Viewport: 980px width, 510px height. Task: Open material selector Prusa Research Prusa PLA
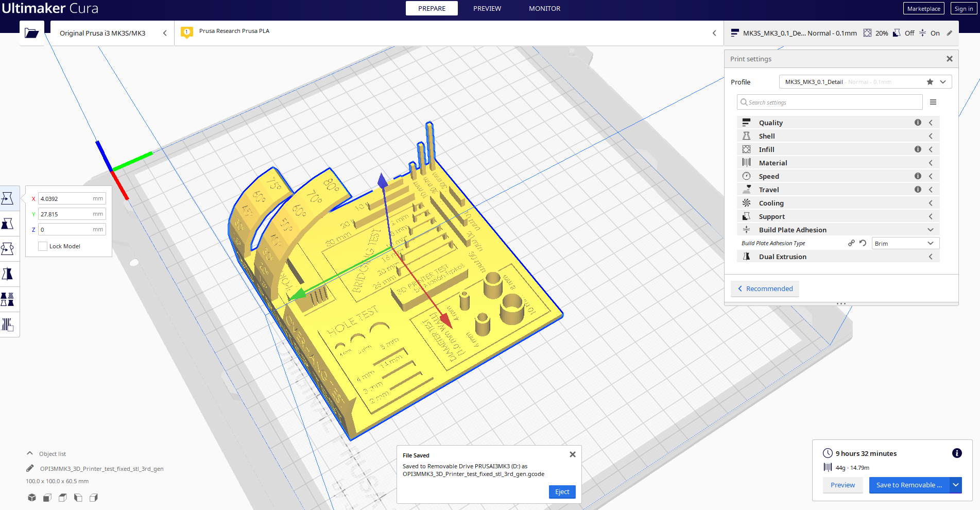(449, 33)
